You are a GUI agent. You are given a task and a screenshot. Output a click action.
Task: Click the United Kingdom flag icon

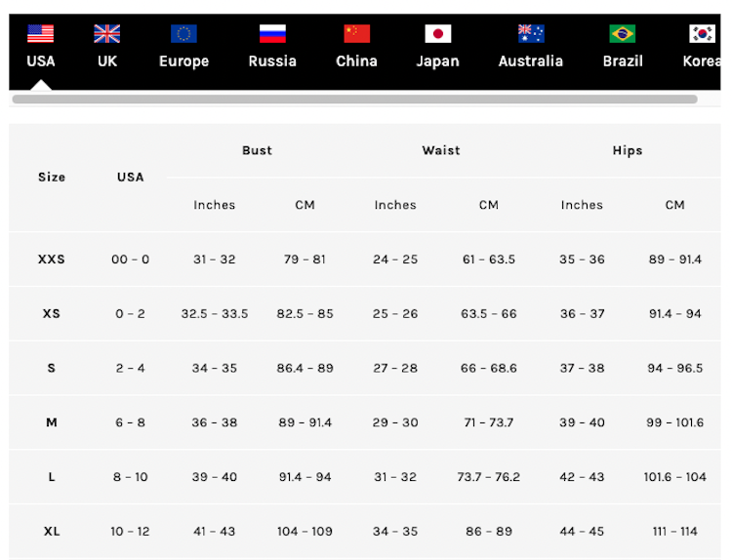pyautogui.click(x=107, y=34)
